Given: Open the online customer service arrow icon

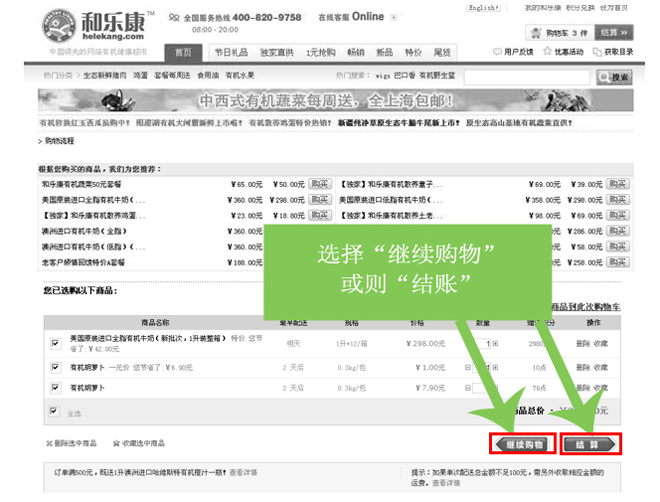Looking at the screenshot, I should tap(394, 18).
